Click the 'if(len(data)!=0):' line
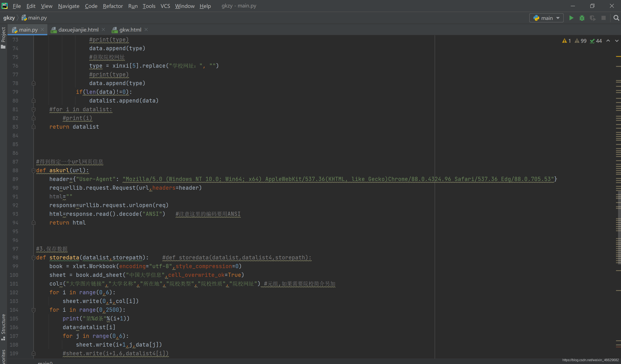 click(104, 92)
